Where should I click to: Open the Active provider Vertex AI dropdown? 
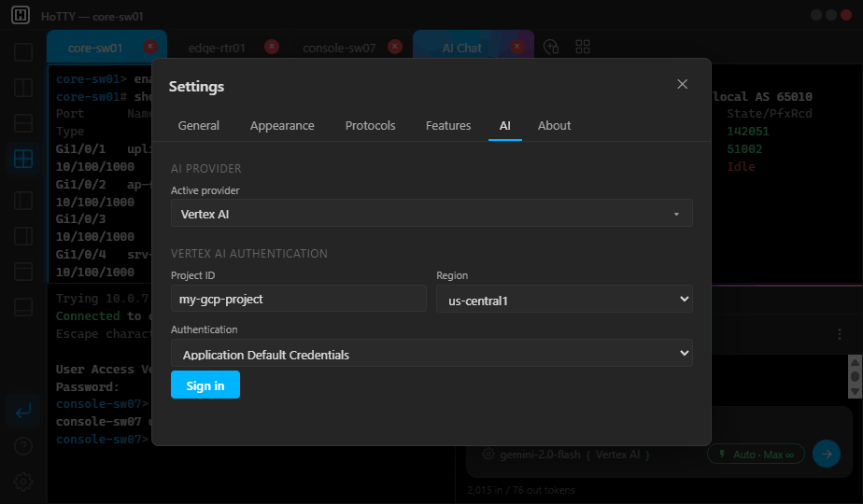click(431, 214)
